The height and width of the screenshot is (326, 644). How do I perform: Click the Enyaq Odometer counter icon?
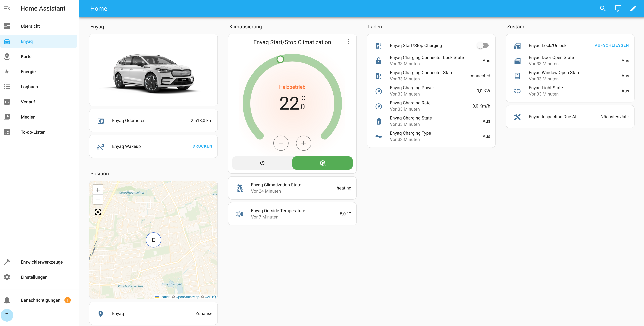coord(101,121)
